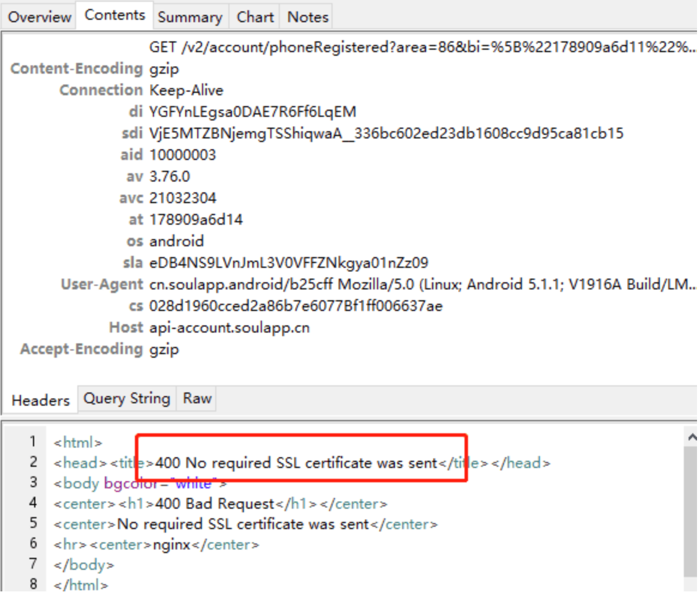Select the Accept-Encoding header name

82,349
